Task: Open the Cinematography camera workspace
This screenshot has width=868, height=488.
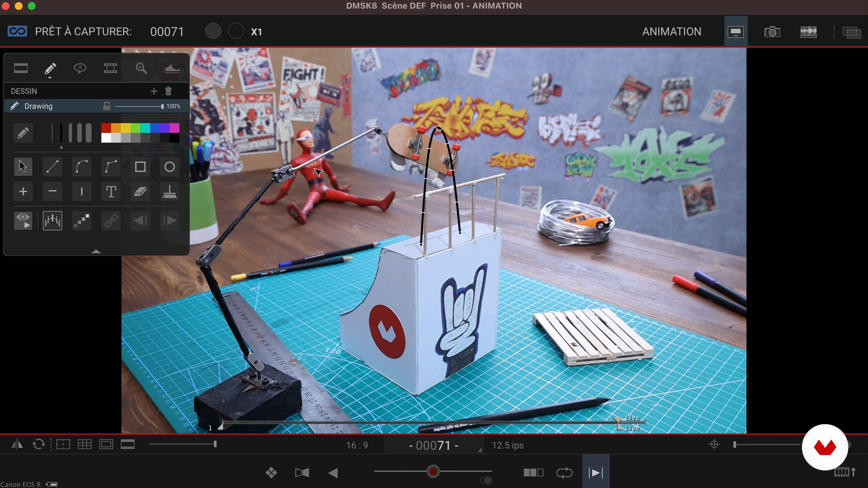Action: pos(772,32)
